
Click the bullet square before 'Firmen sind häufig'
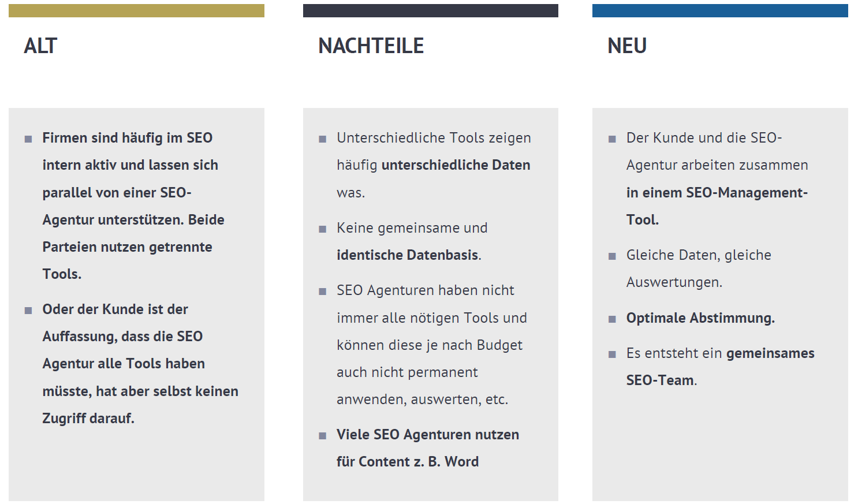(28, 139)
